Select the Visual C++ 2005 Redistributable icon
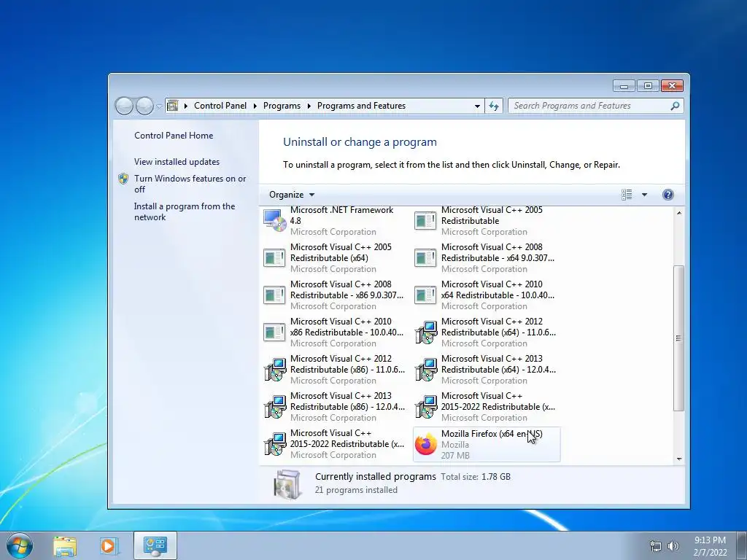Screen dimensions: 747x560 (x=425, y=220)
